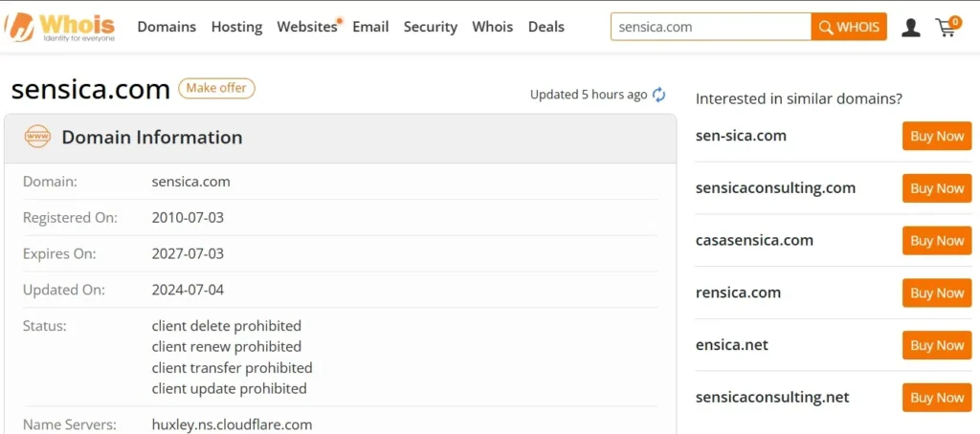Click the www globe Domain Information icon
Viewport: 980px width, 434px height.
[37, 137]
